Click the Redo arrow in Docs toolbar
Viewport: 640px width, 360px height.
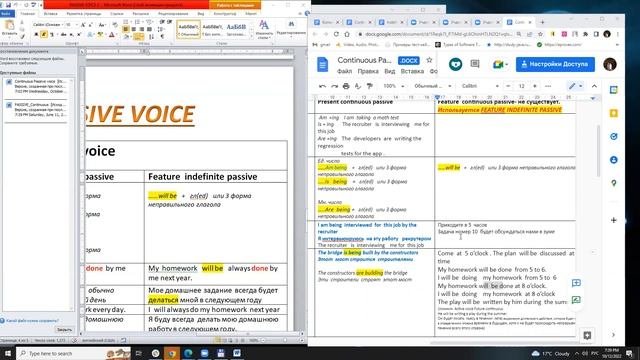(x=334, y=86)
